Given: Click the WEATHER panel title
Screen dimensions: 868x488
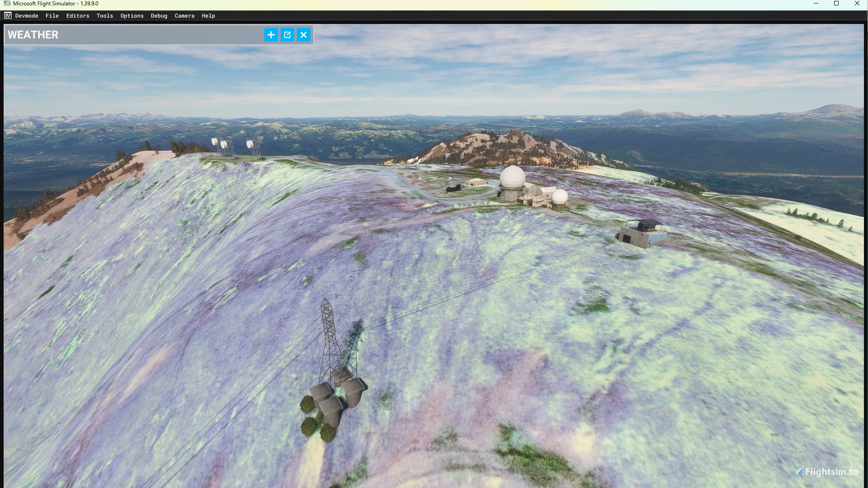Looking at the screenshot, I should coord(33,35).
